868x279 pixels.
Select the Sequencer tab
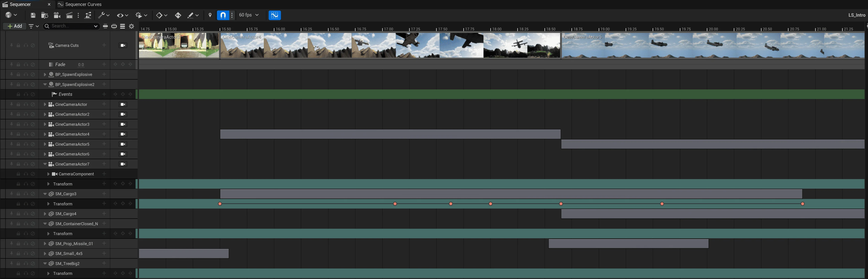(20, 4)
